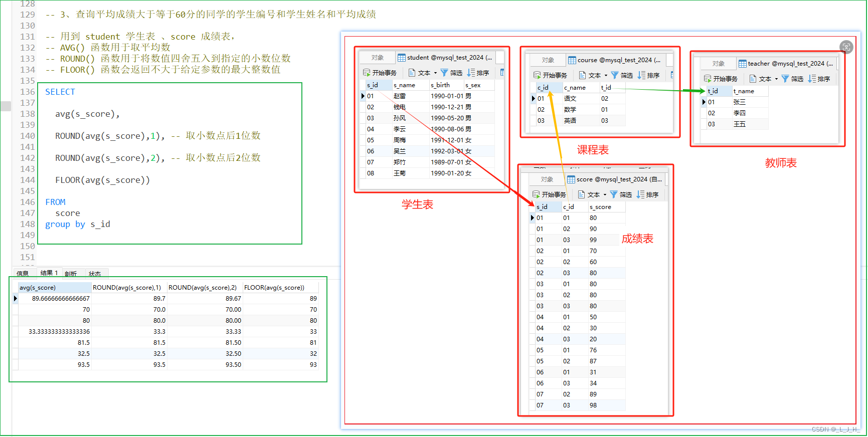Open 文本 dropdown arrow in teacher toolbar
Screen dimensions: 868x437
(x=776, y=79)
